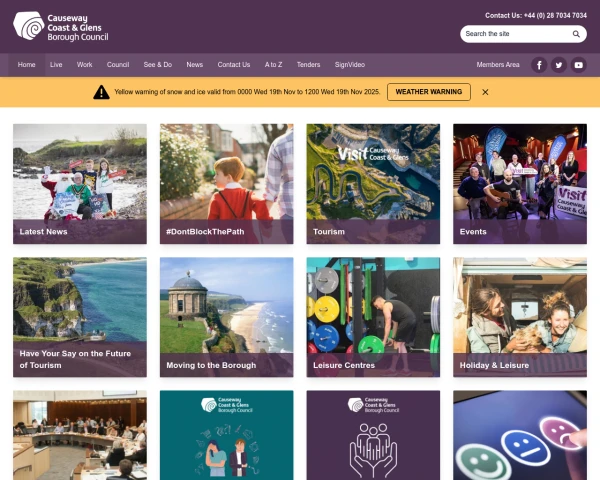The width and height of the screenshot is (600, 480).
Task: Open the Council menu item
Action: 118,65
